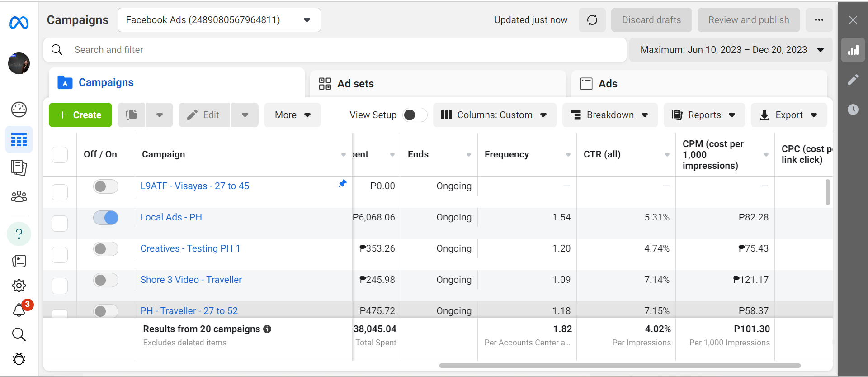Screen dimensions: 868x377
Task: Toggle Shore 3 Video - Traveller campaign
Action: (106, 280)
